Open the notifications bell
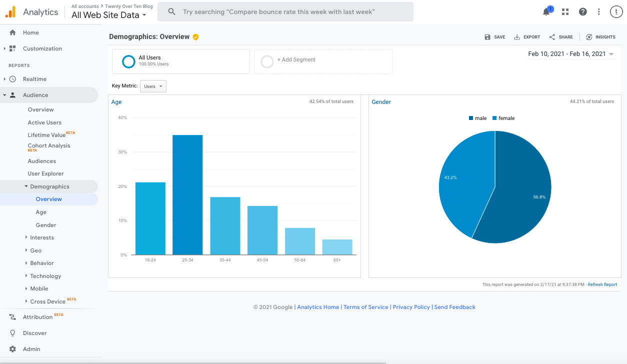The image size is (627, 364). 546,11
